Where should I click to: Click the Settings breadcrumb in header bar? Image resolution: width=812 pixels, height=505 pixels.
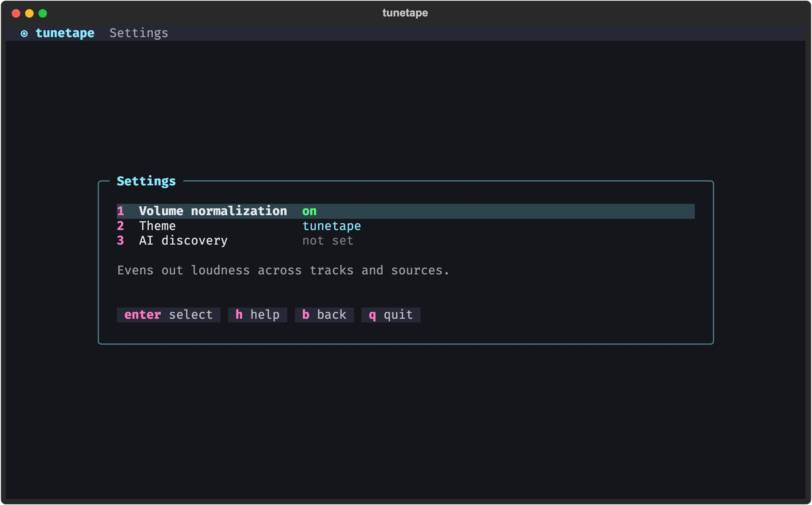tap(139, 33)
